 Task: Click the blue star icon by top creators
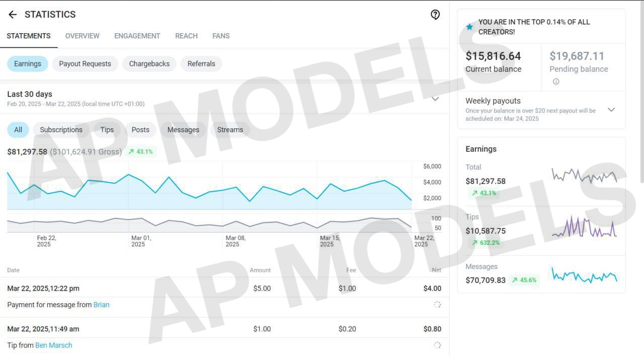[469, 27]
